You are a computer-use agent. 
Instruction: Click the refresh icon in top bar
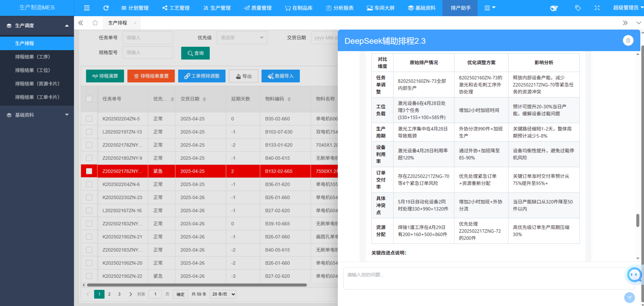tap(106, 8)
